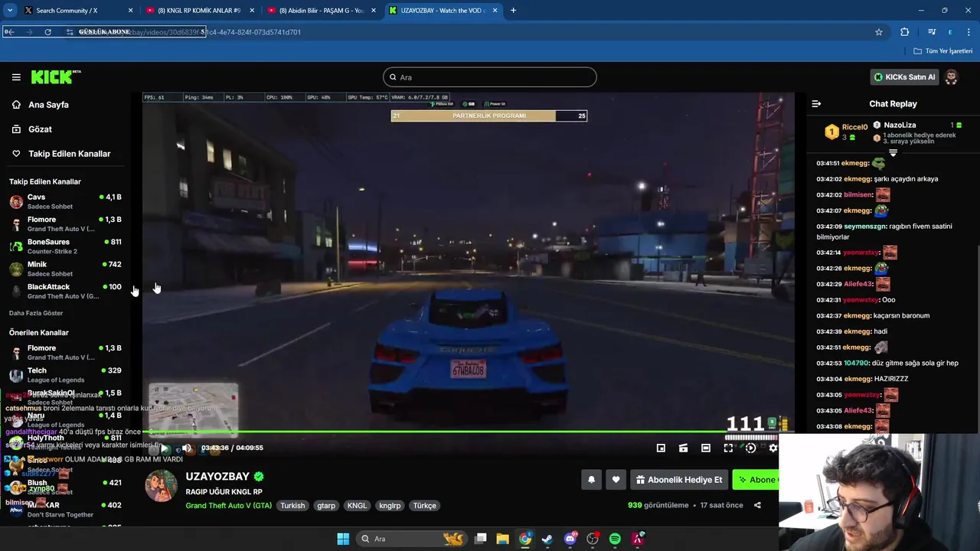Open Cavs channel in followed list
This screenshot has height=551, width=980.
[x=65, y=201]
